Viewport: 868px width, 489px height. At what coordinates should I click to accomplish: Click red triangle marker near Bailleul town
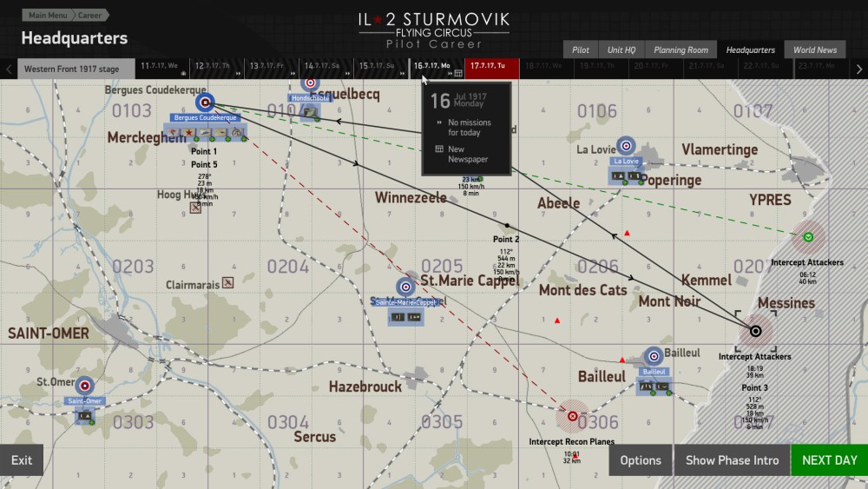pos(622,360)
